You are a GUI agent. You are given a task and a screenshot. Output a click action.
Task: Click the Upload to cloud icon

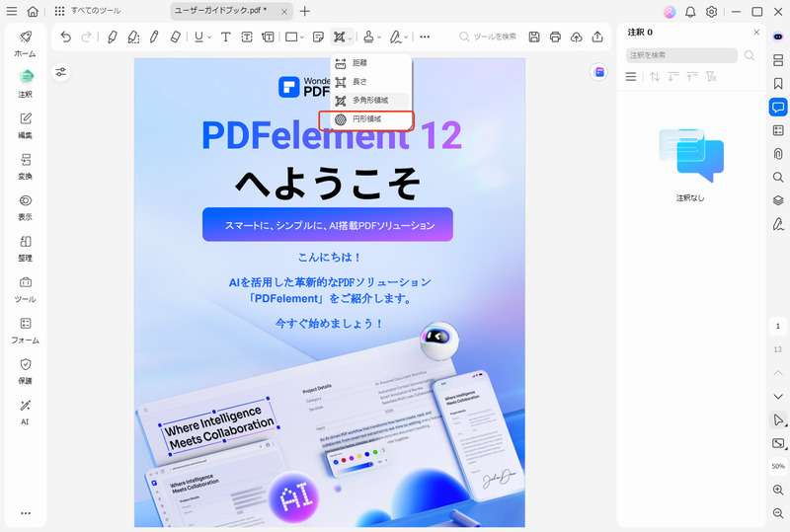577,37
